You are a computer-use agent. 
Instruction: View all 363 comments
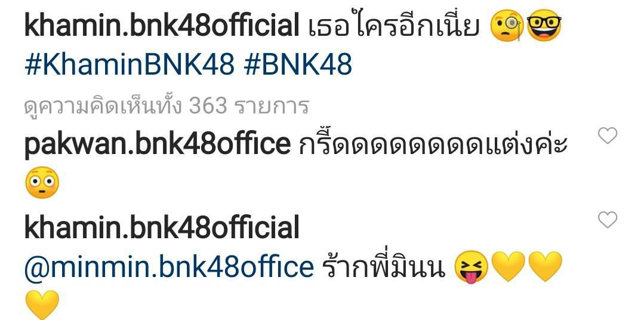coord(167,106)
